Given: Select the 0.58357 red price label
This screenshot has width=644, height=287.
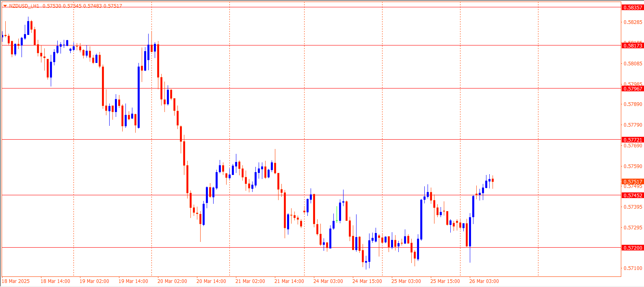Looking at the screenshot, I should (x=633, y=7).
